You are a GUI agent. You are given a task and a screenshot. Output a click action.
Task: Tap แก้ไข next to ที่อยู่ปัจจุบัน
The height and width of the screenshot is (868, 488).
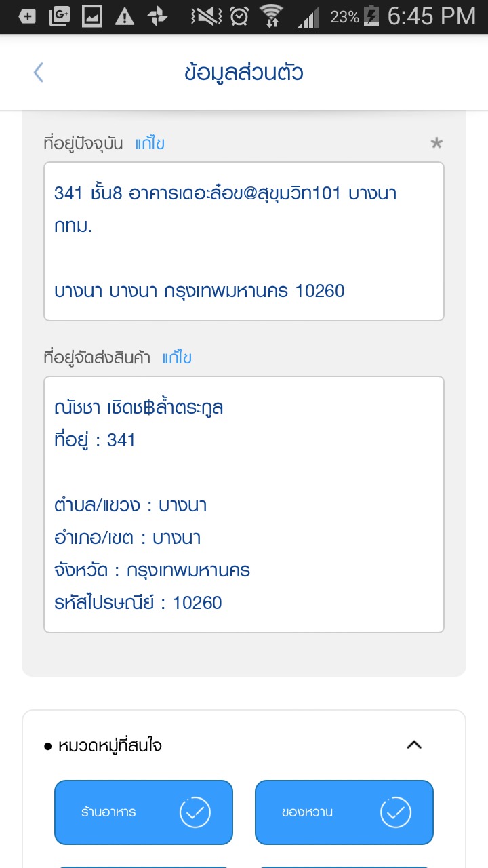pos(150,144)
